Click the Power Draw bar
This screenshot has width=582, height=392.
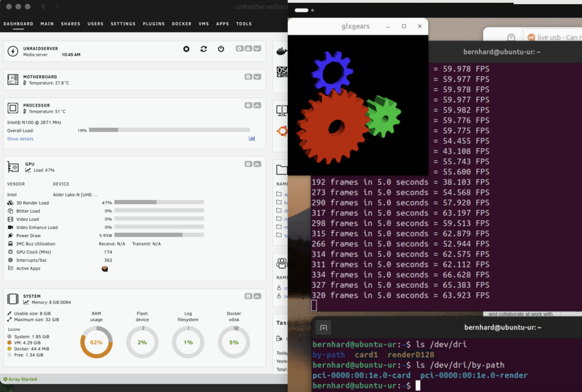159,235
